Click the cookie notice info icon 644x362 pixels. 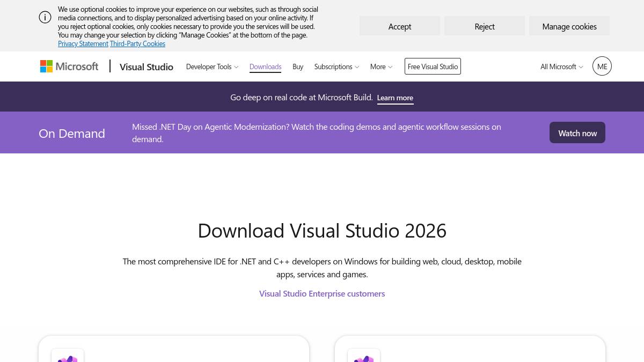coord(45,17)
